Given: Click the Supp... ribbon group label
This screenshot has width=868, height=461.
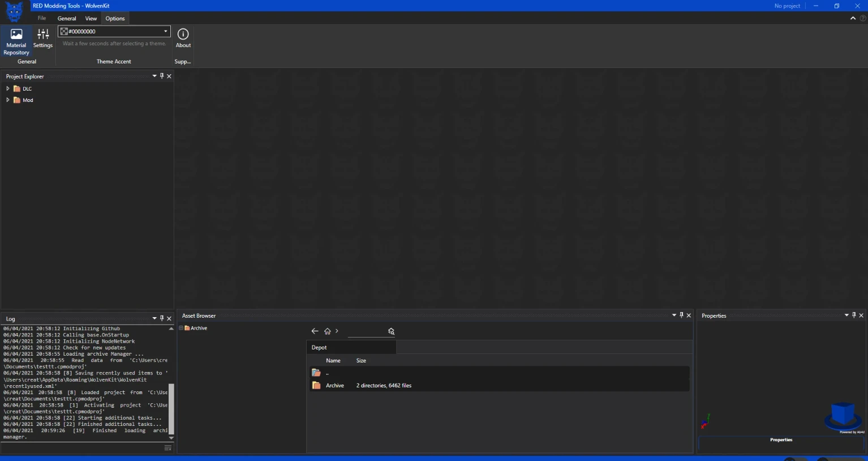Looking at the screenshot, I should [183, 62].
